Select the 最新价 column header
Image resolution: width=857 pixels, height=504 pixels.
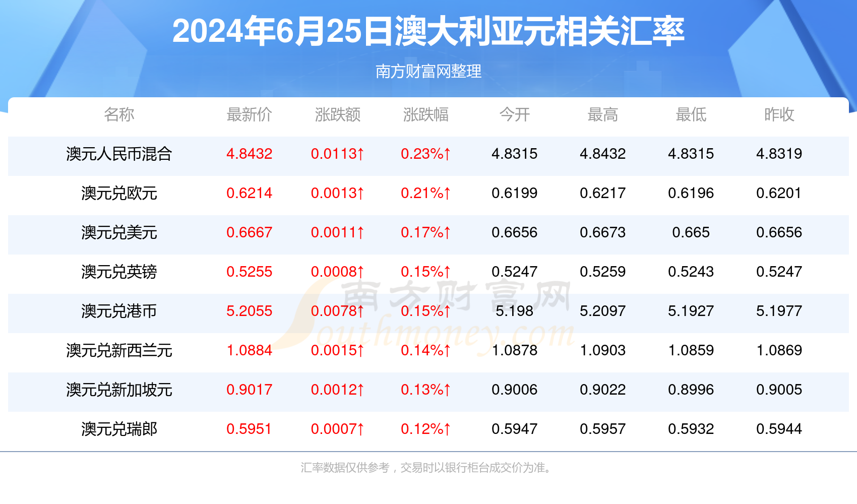pos(249,114)
